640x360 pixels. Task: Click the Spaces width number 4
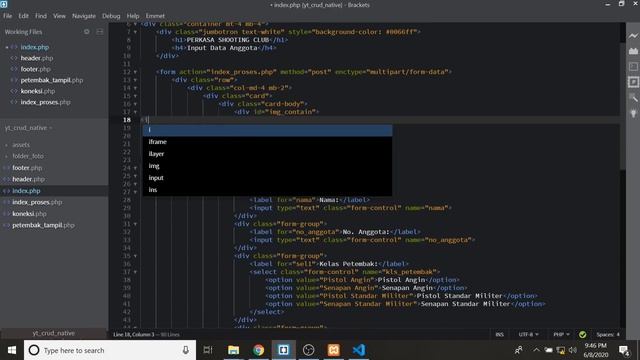tap(618, 334)
